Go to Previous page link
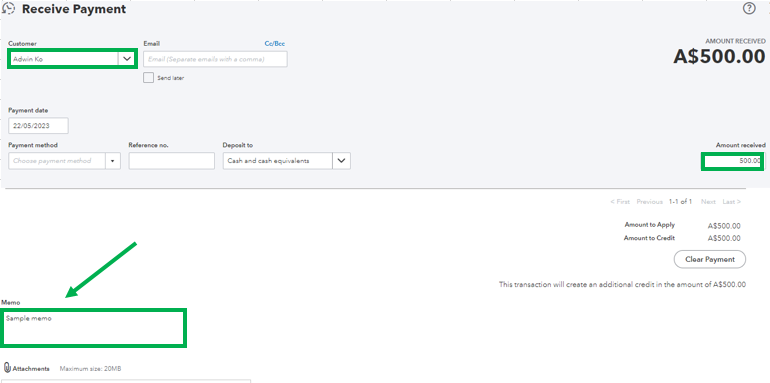The width and height of the screenshot is (770, 383). click(649, 202)
